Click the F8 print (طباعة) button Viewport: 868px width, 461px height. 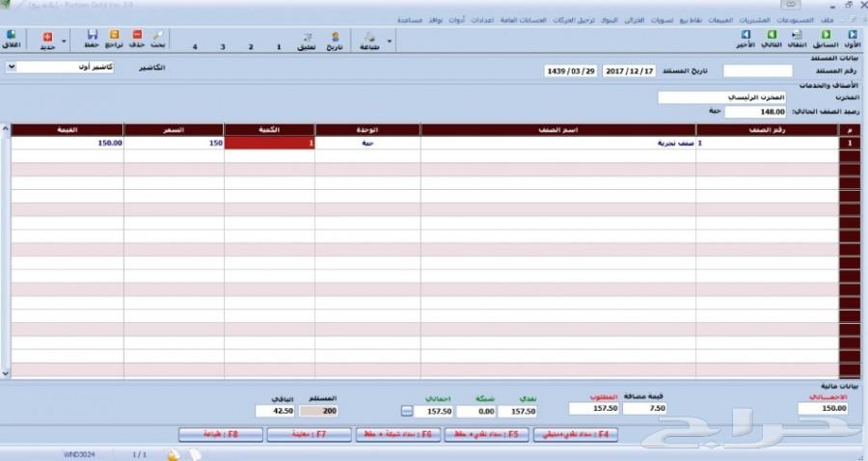click(220, 434)
